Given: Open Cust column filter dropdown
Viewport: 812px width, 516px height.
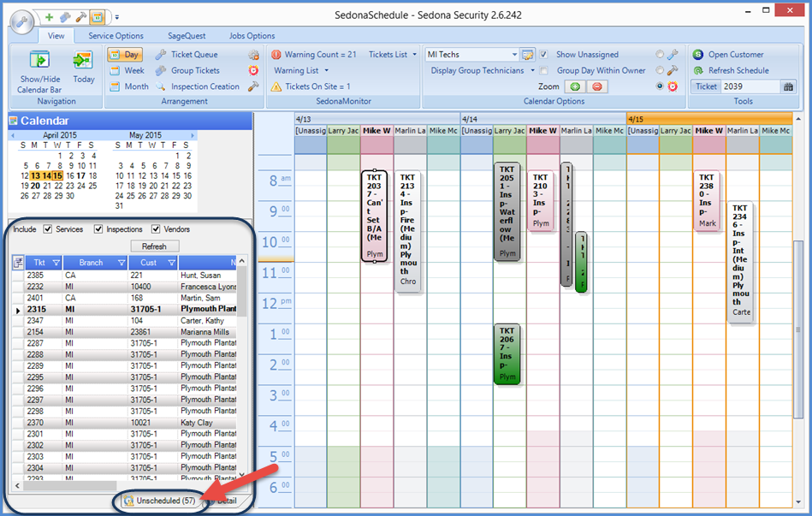Looking at the screenshot, I should (x=171, y=263).
